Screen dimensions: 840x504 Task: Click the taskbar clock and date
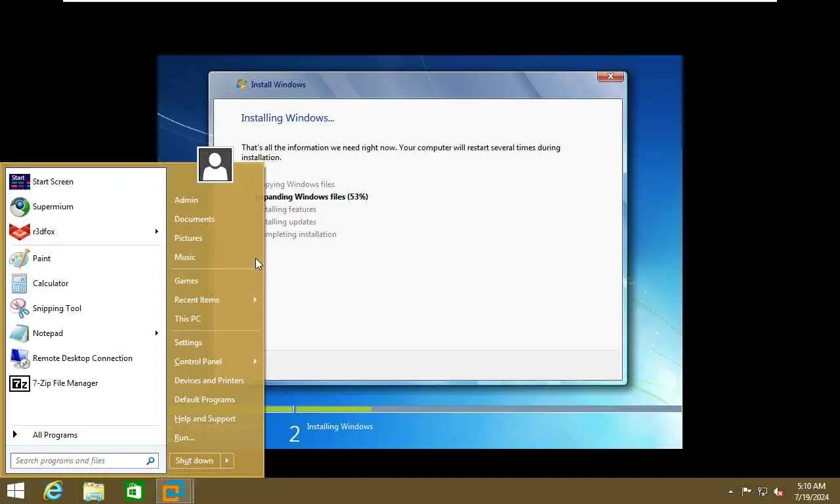pos(810,492)
